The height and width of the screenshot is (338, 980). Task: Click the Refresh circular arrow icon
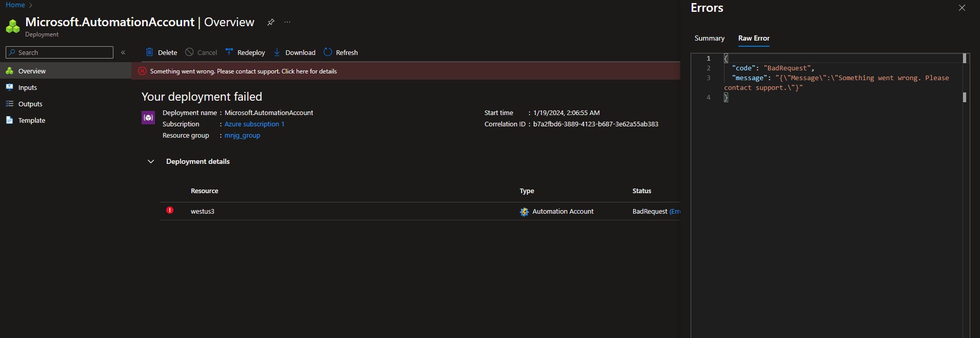(x=328, y=52)
